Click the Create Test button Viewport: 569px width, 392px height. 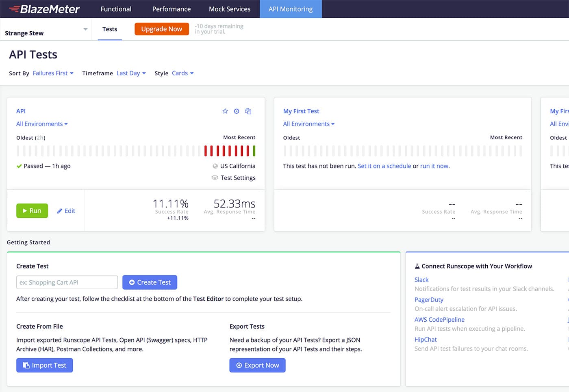pyautogui.click(x=150, y=282)
